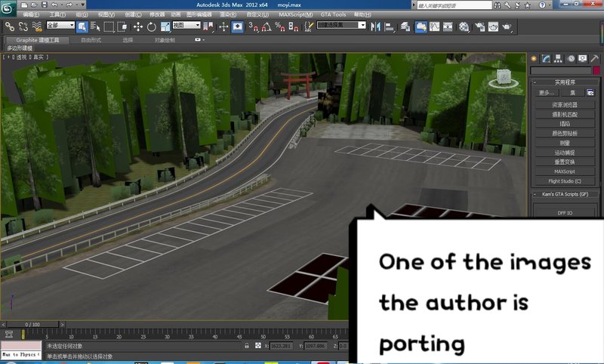604x364 pixels.
Task: Click the 0 / 100 time slider
Action: (32, 325)
